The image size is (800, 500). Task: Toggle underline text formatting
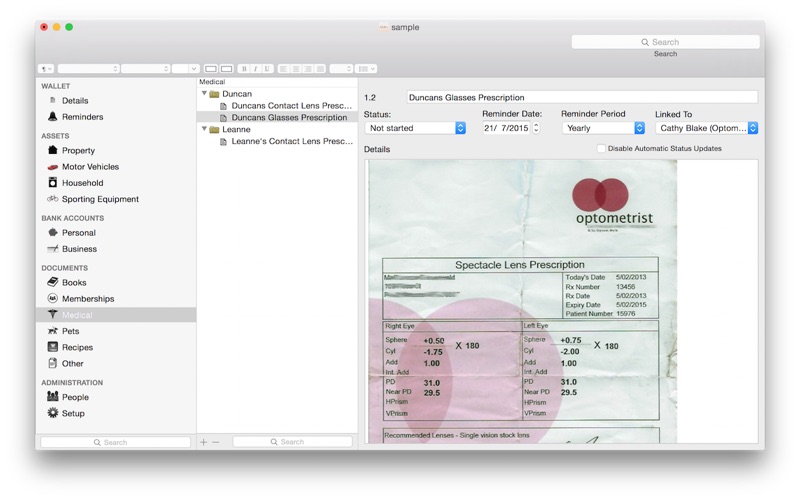266,68
